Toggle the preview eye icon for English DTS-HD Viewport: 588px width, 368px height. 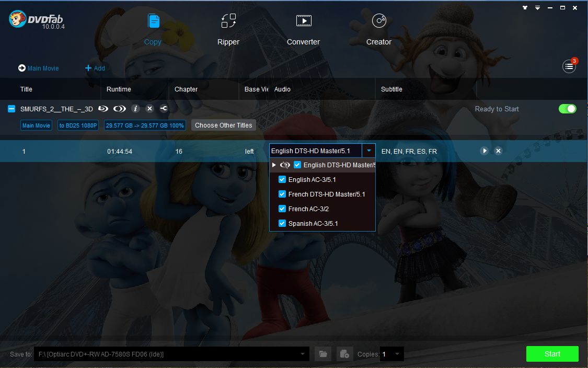[x=285, y=165]
